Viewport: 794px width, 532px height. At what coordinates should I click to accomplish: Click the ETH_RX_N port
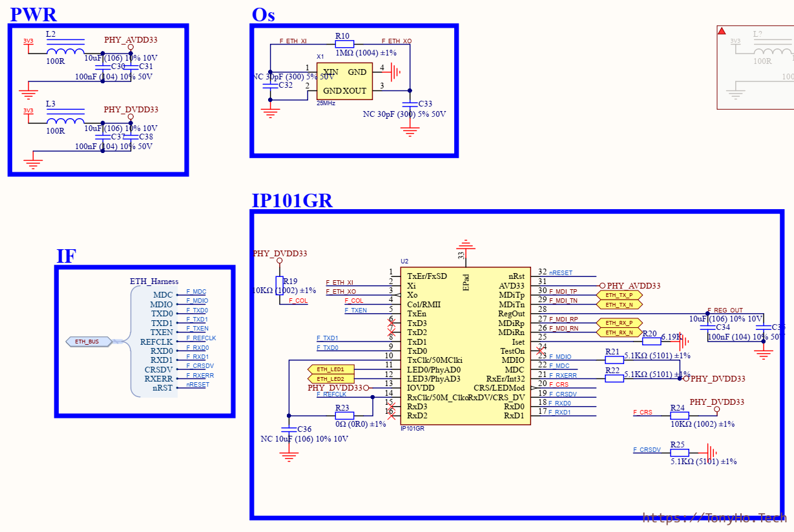click(x=619, y=332)
